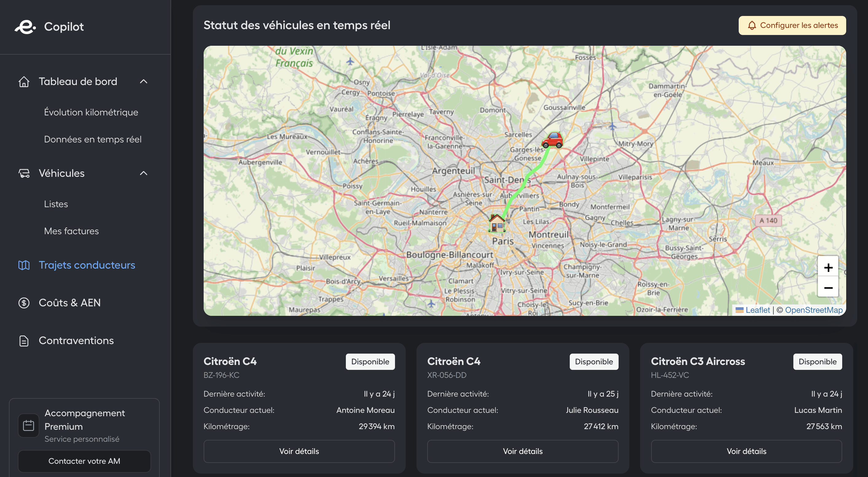Collapse the Véhicules section chevron
Screen dimensions: 868x477
tap(143, 173)
